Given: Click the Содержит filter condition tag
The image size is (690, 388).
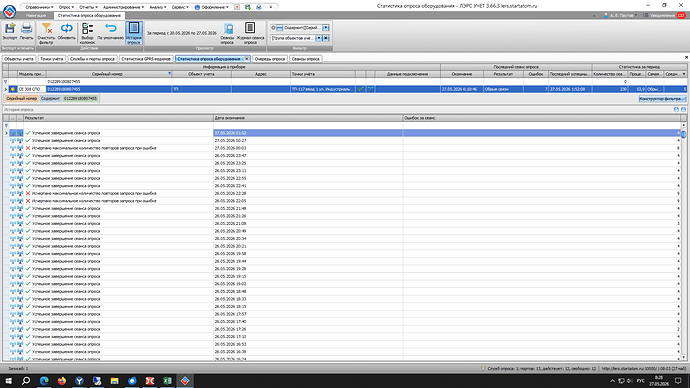Looking at the screenshot, I should [x=50, y=99].
